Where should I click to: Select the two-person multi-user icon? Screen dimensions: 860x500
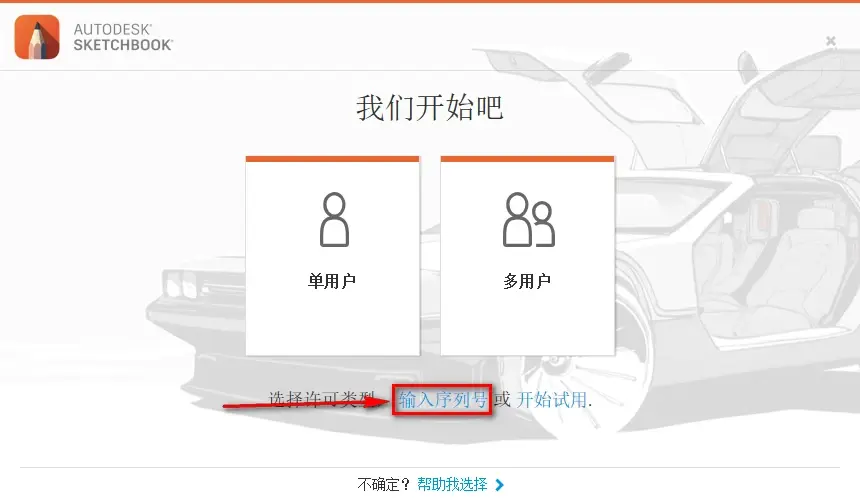click(529, 219)
